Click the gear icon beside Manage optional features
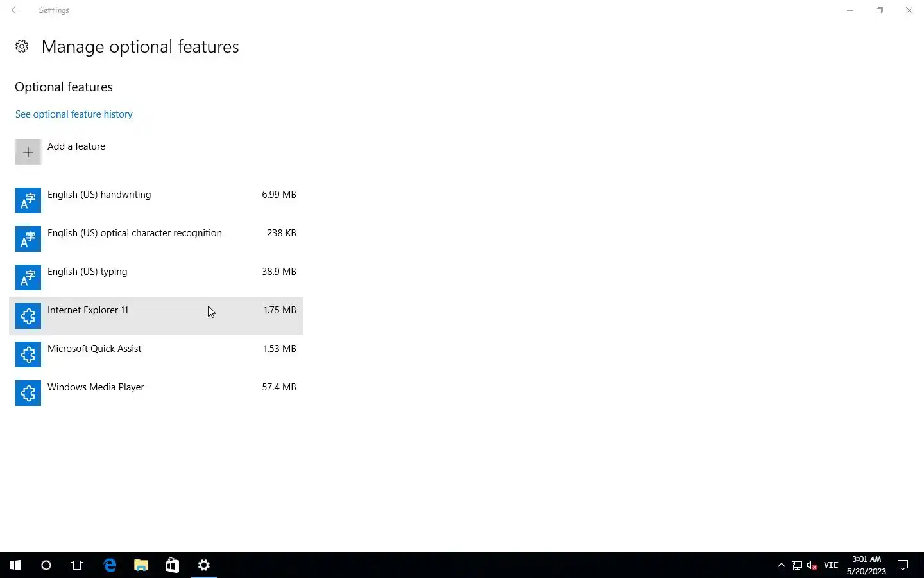The height and width of the screenshot is (578, 924). tap(22, 46)
